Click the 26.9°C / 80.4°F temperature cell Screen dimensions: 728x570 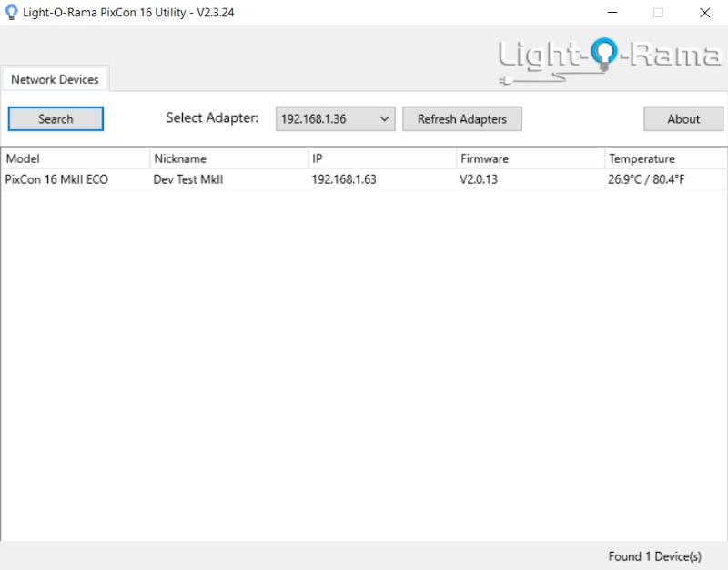(x=646, y=179)
